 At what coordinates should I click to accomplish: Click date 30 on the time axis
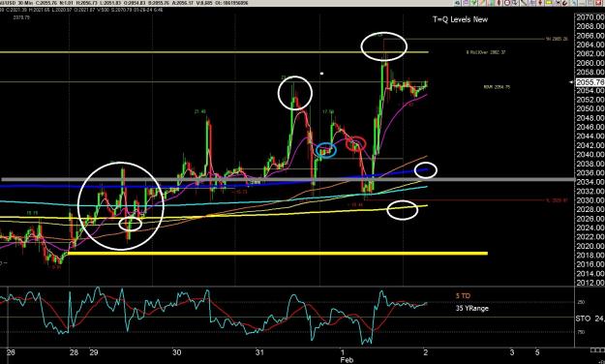(x=177, y=352)
